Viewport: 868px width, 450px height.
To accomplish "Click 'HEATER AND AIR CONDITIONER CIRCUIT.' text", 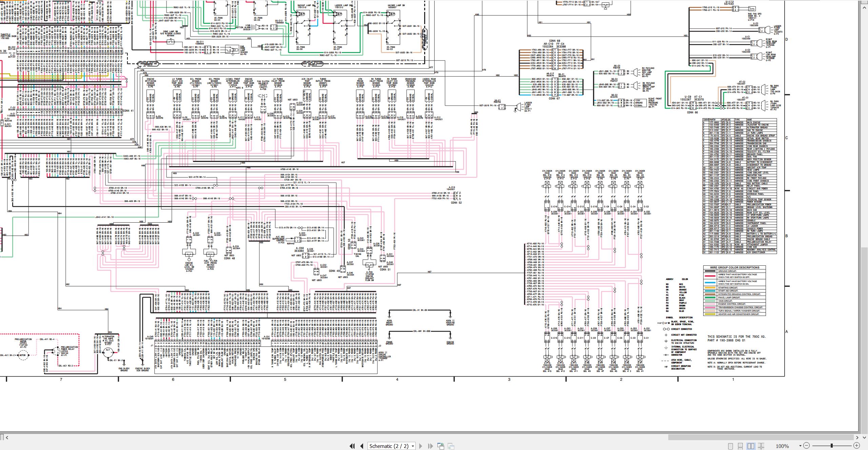I will click(739, 314).
